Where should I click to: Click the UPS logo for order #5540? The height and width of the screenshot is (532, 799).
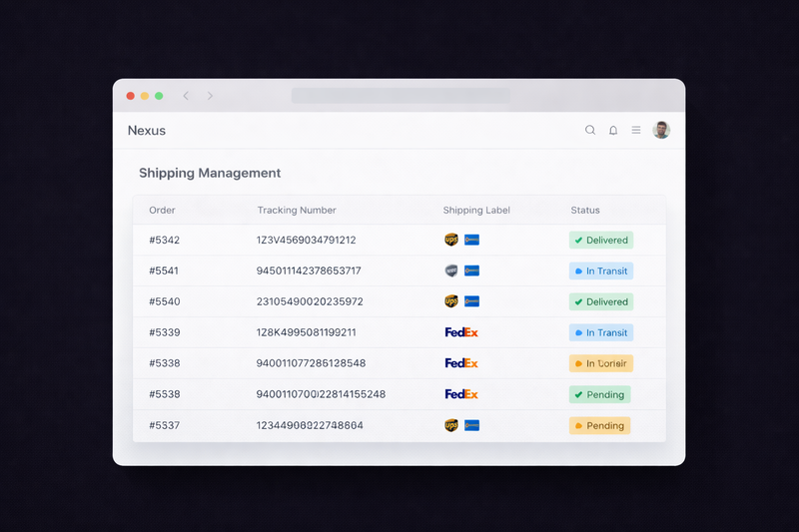pyautogui.click(x=451, y=301)
